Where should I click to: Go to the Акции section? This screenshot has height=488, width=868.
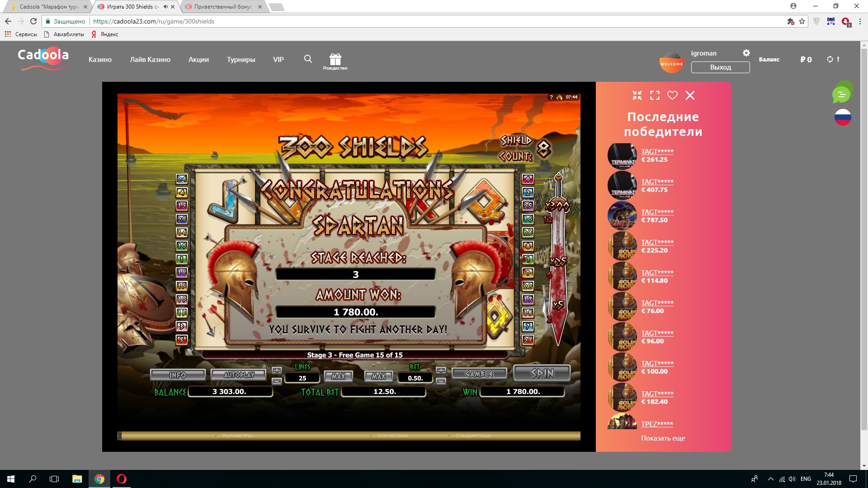pos(198,60)
